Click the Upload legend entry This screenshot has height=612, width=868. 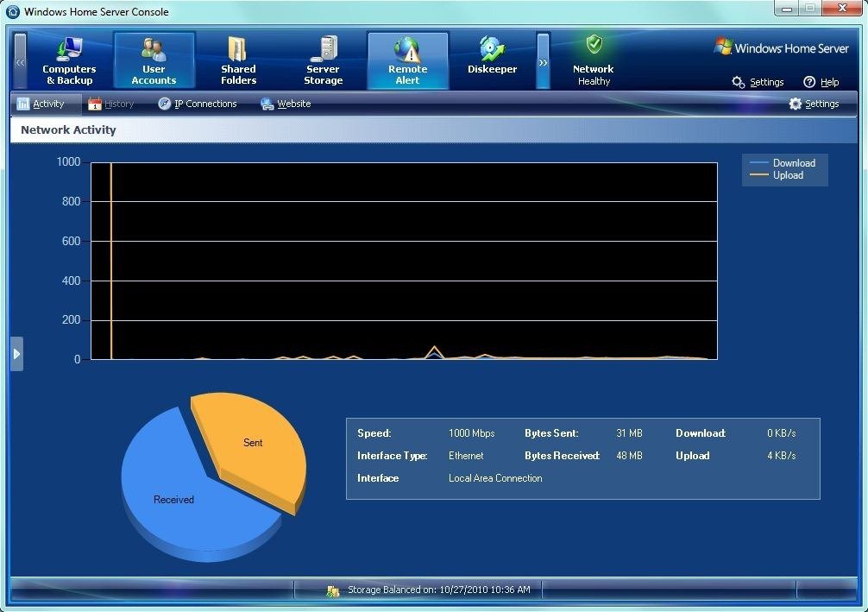point(776,175)
